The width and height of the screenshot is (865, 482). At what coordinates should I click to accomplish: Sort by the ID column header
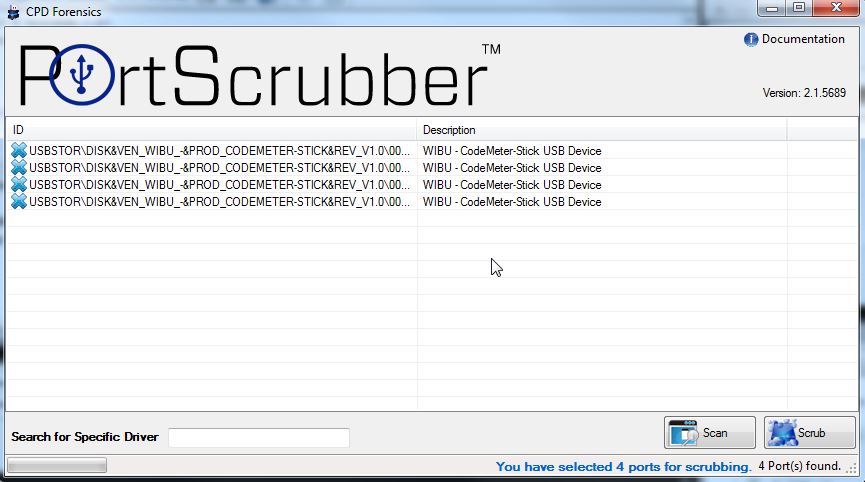click(211, 130)
